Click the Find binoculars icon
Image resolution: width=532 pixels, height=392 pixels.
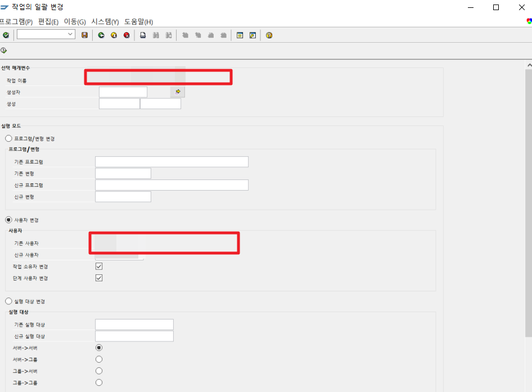[x=156, y=35]
